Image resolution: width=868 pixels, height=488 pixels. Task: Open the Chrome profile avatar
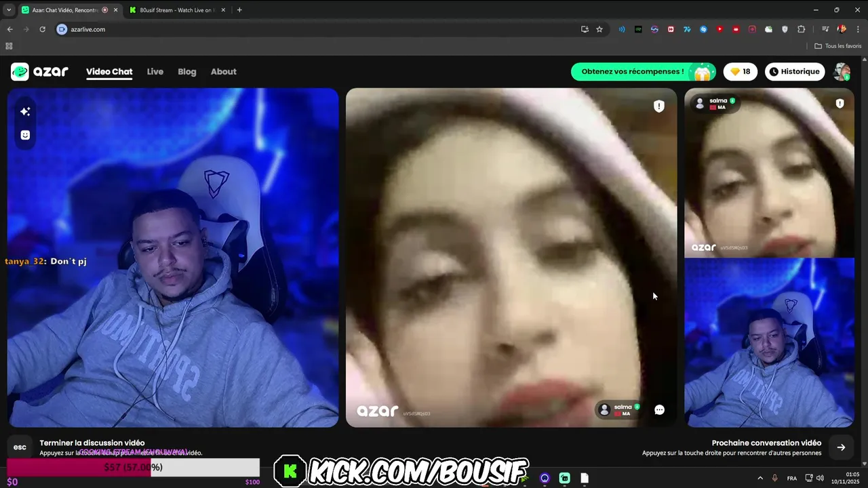[842, 29]
